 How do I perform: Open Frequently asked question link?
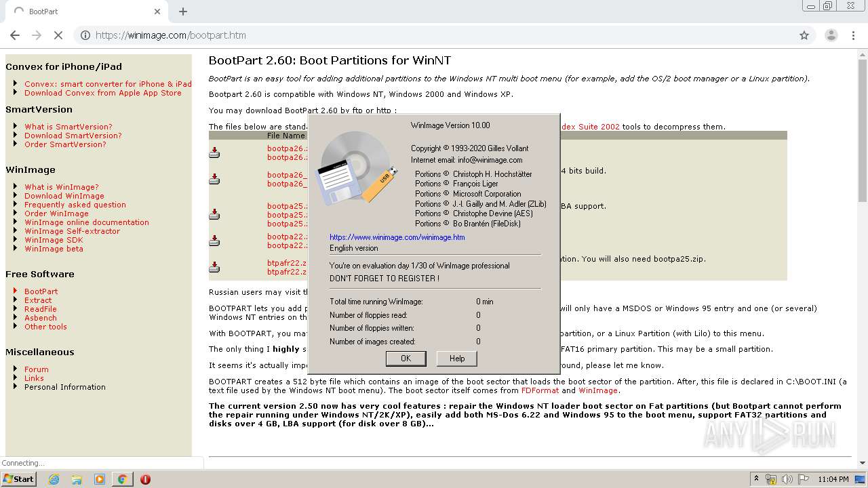coord(75,205)
